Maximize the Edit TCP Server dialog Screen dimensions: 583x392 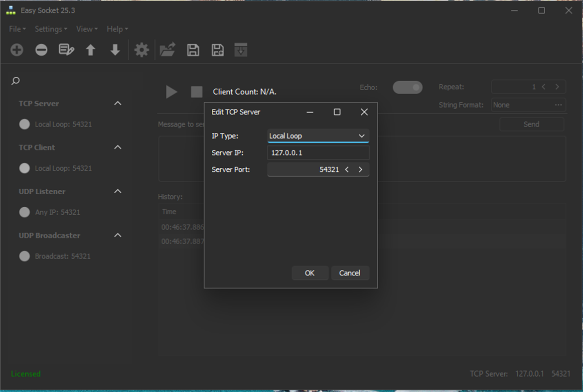click(x=337, y=112)
